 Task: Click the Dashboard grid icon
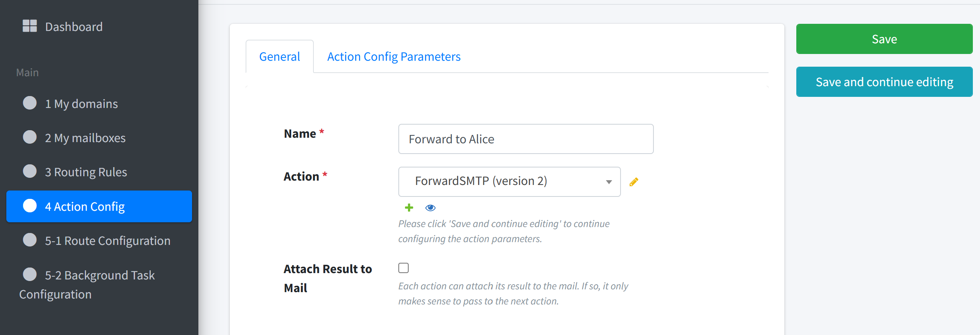click(x=30, y=26)
